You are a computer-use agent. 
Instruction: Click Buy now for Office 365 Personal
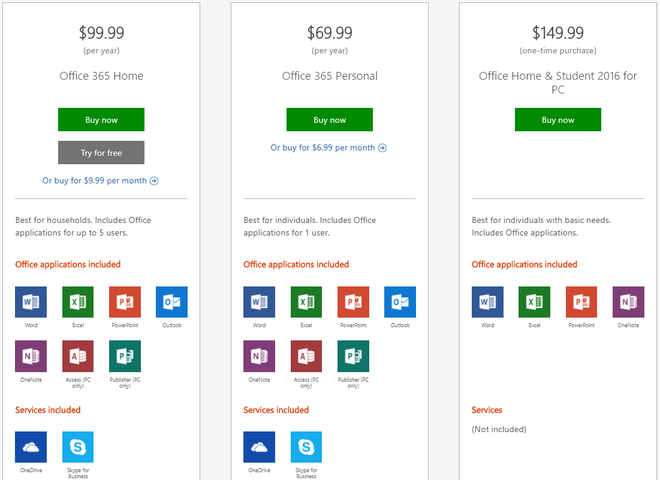(330, 120)
